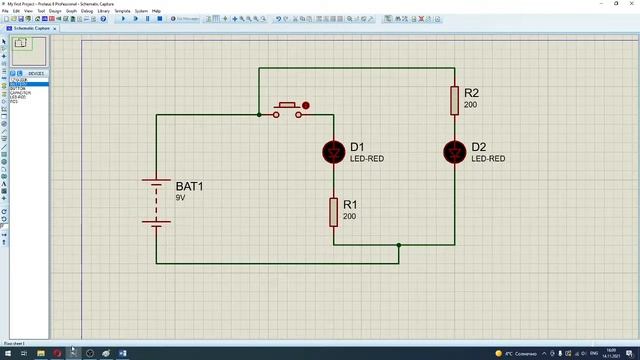Toggle the grid display icon

[216, 19]
